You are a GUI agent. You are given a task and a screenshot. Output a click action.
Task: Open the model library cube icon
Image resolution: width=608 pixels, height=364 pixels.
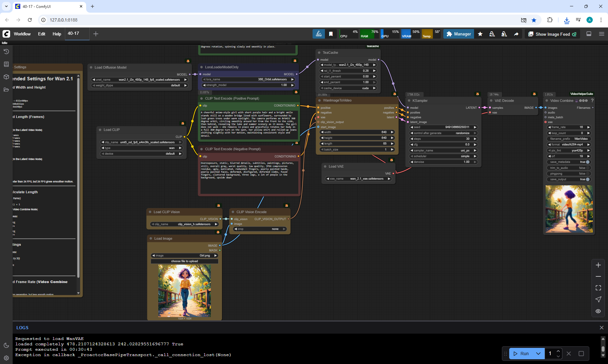click(6, 77)
